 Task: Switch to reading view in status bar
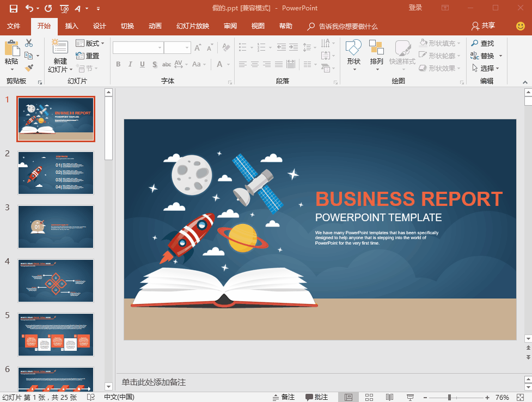[389, 397]
